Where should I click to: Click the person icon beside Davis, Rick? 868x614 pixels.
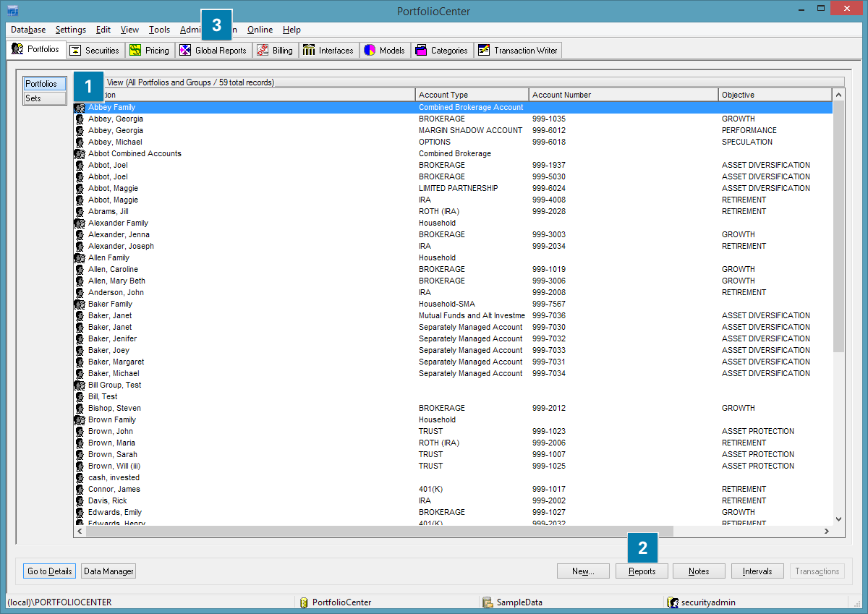click(80, 500)
